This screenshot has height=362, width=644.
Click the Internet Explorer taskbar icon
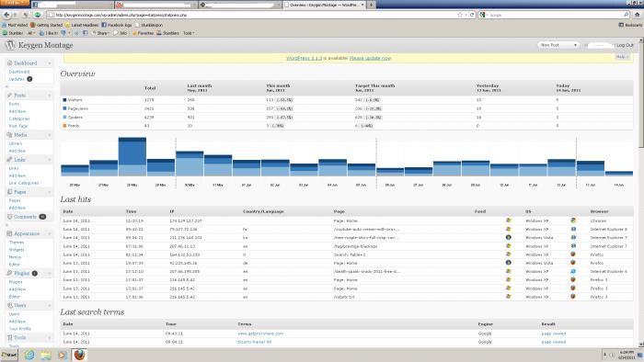coord(29,355)
